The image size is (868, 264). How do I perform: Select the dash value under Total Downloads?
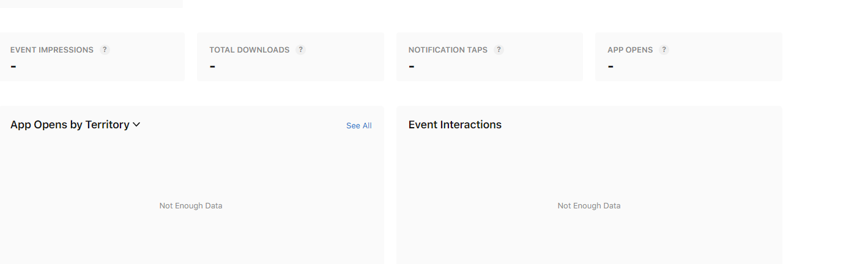point(212,65)
